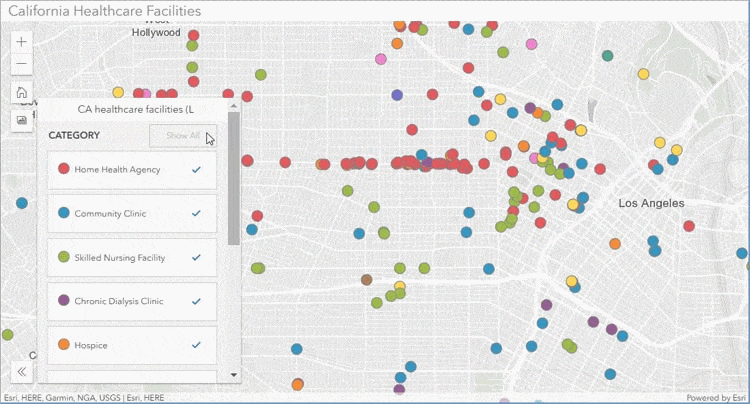Collapse the side panel with double chevron
The width and height of the screenshot is (750, 404).
pyautogui.click(x=22, y=371)
